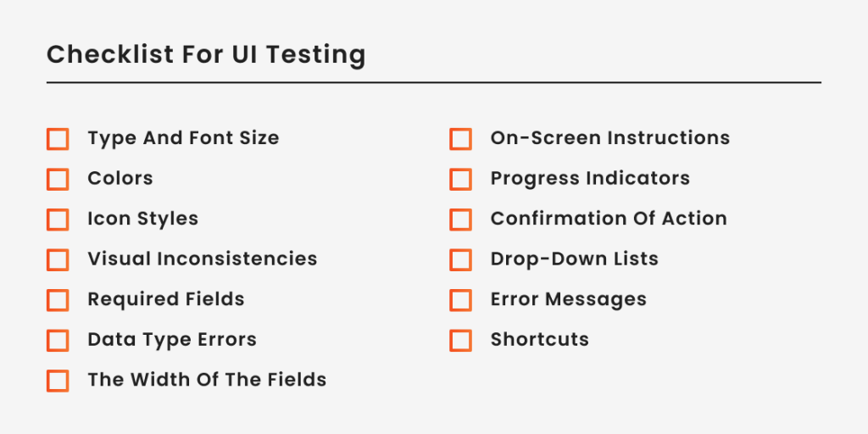Image resolution: width=868 pixels, height=434 pixels.
Task: Check the Icon Styles checkbox
Action: click(x=58, y=220)
